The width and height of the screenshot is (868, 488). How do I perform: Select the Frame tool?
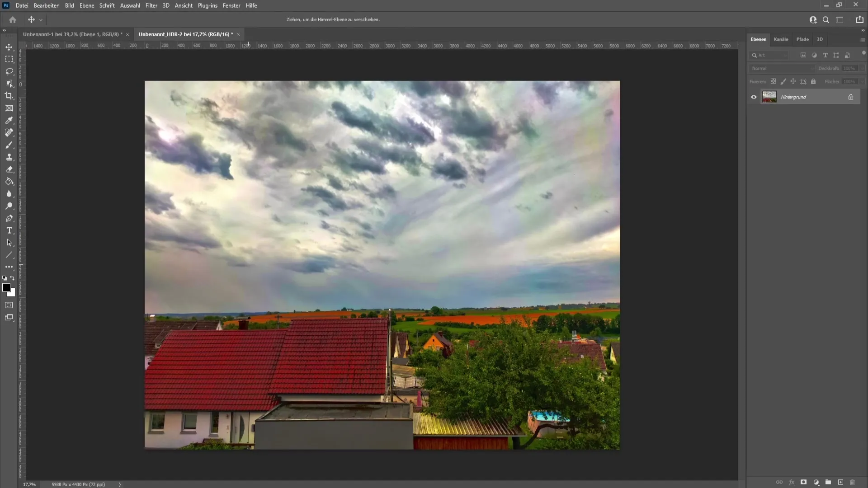[x=9, y=108]
